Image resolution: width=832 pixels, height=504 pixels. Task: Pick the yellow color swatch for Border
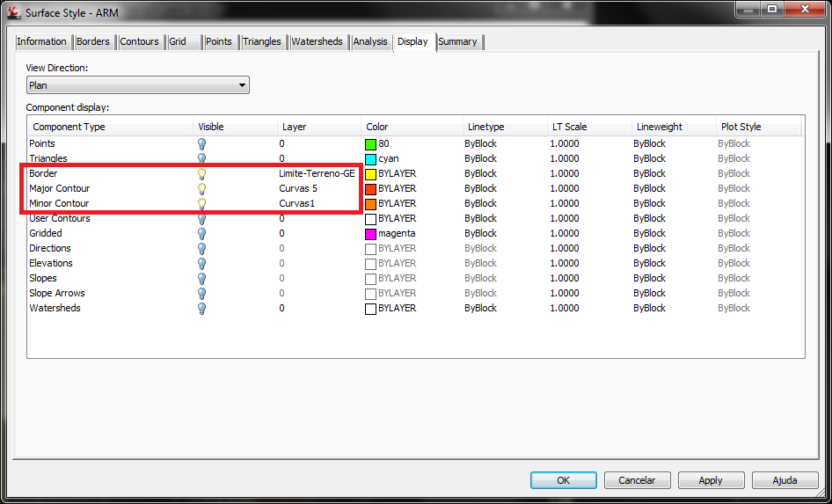[x=370, y=174]
